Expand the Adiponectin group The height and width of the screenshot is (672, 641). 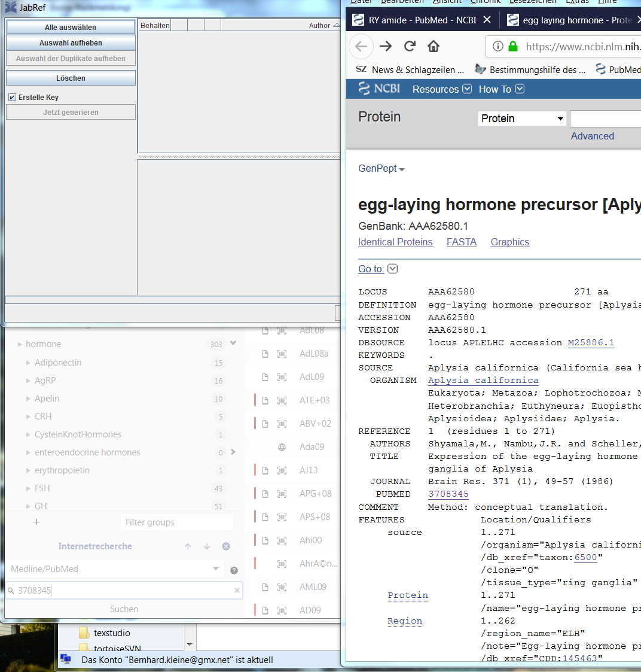coord(27,362)
